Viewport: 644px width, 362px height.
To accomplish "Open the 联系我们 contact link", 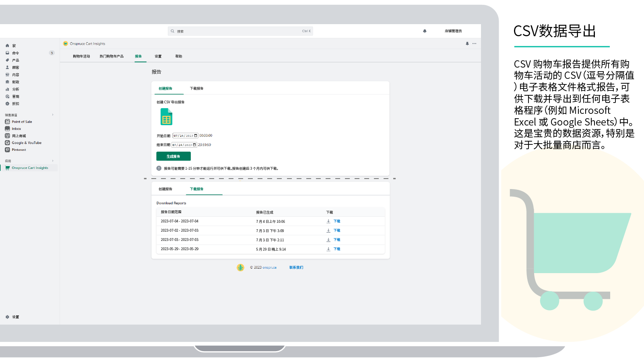I will (x=296, y=267).
